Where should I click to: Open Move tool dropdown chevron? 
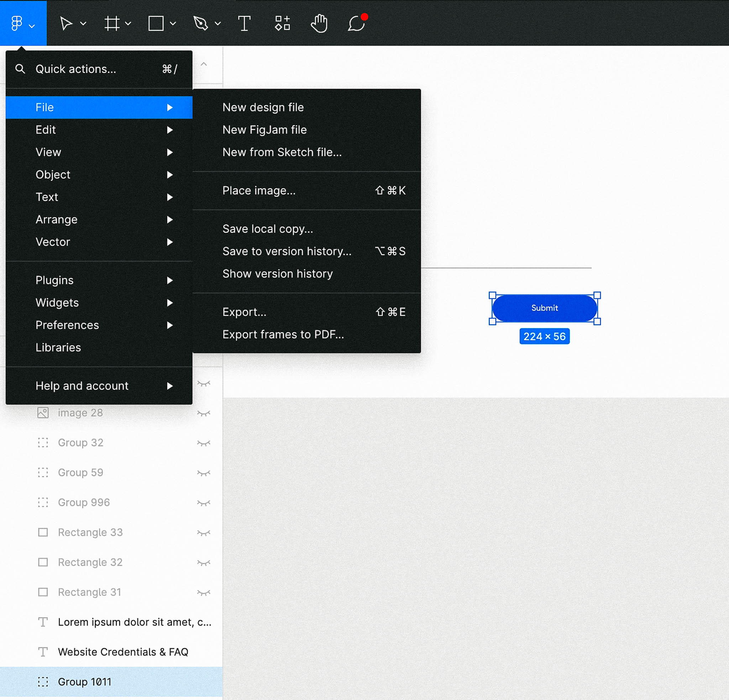pyautogui.click(x=83, y=23)
